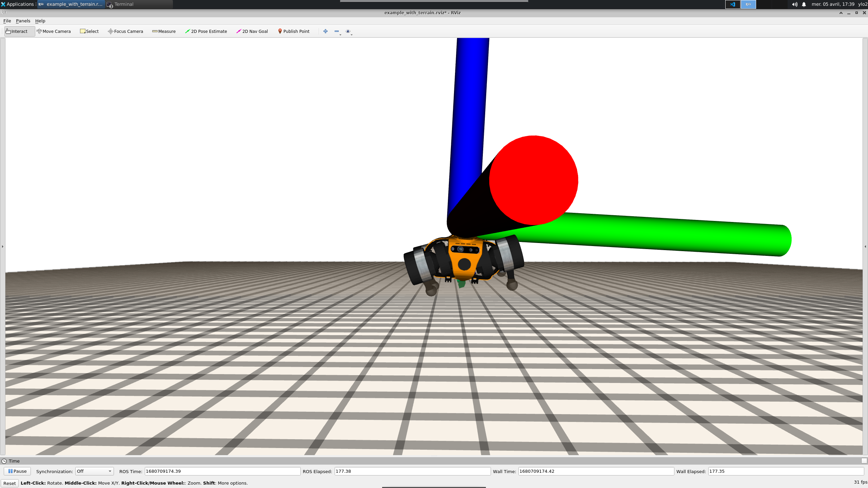Image resolution: width=868 pixels, height=488 pixels.
Task: Add a new tool with the plus icon
Action: point(325,31)
